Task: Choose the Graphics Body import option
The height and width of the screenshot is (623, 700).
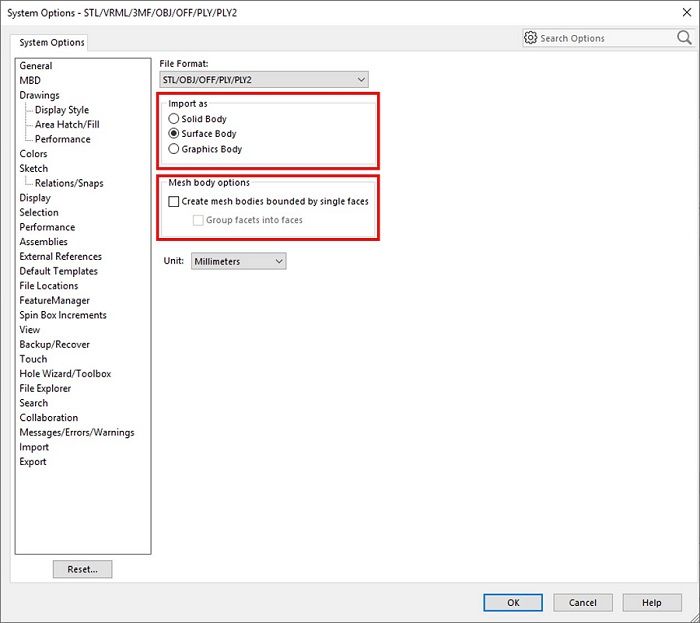Action: coord(174,149)
